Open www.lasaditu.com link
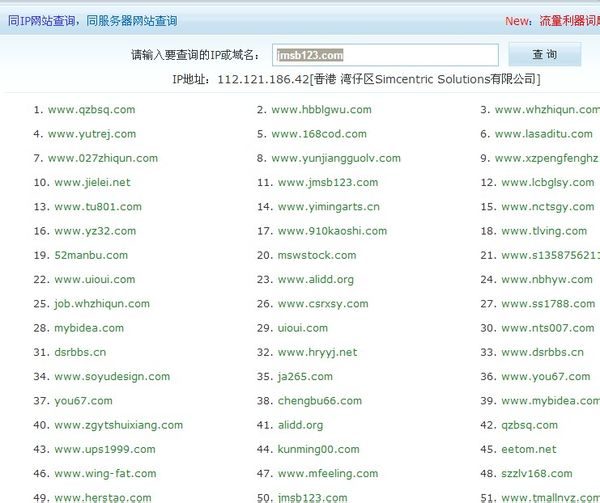 544,134
